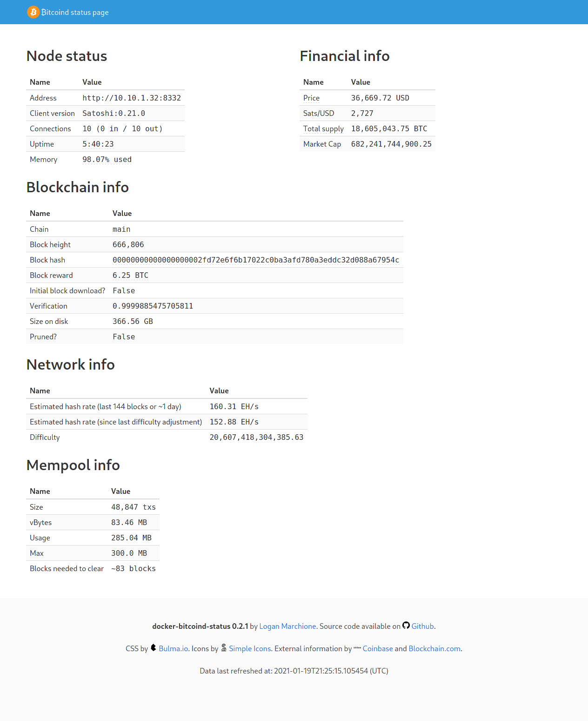Click the Mempool info heading

tap(73, 465)
